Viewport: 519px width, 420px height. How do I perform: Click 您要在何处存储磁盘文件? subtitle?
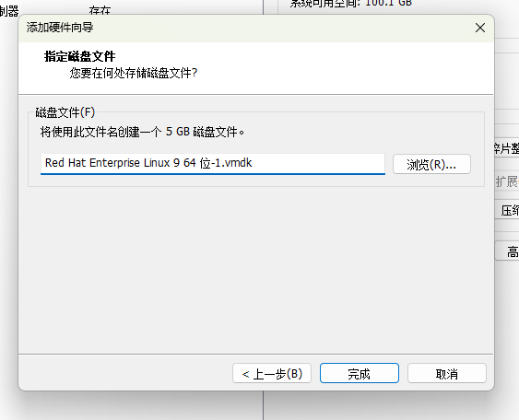pos(134,73)
